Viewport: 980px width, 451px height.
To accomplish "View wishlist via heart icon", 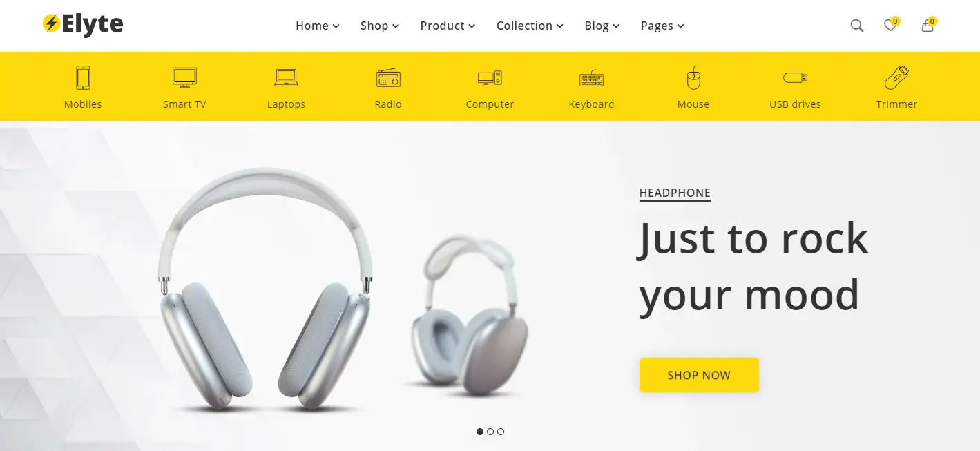I will tap(890, 26).
